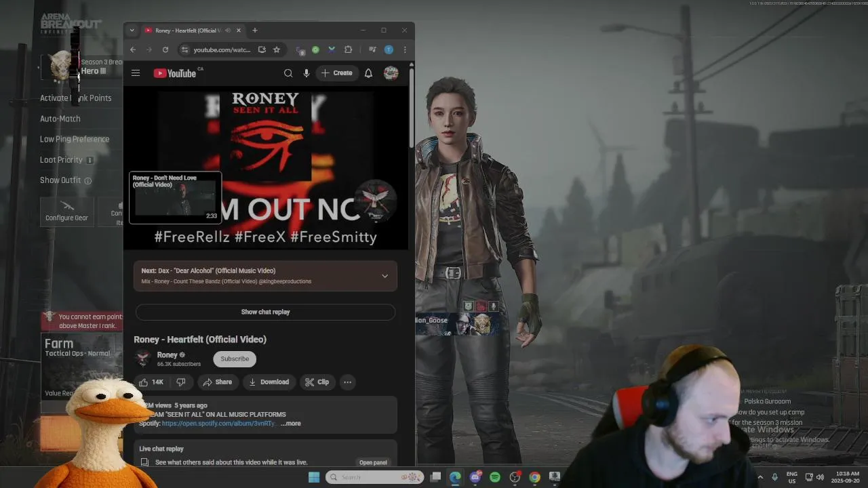Open a new Chrome tab
868x488 pixels.
[x=255, y=30]
